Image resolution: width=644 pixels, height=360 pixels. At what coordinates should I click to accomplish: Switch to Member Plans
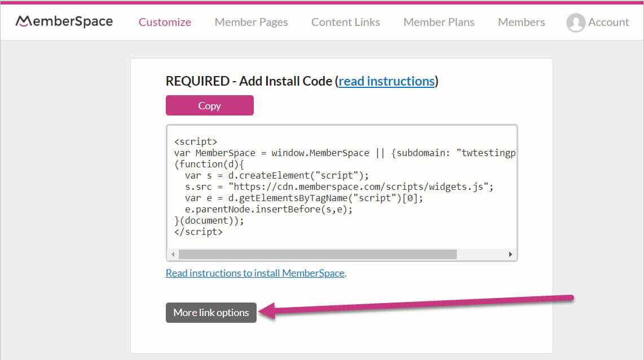tap(439, 22)
